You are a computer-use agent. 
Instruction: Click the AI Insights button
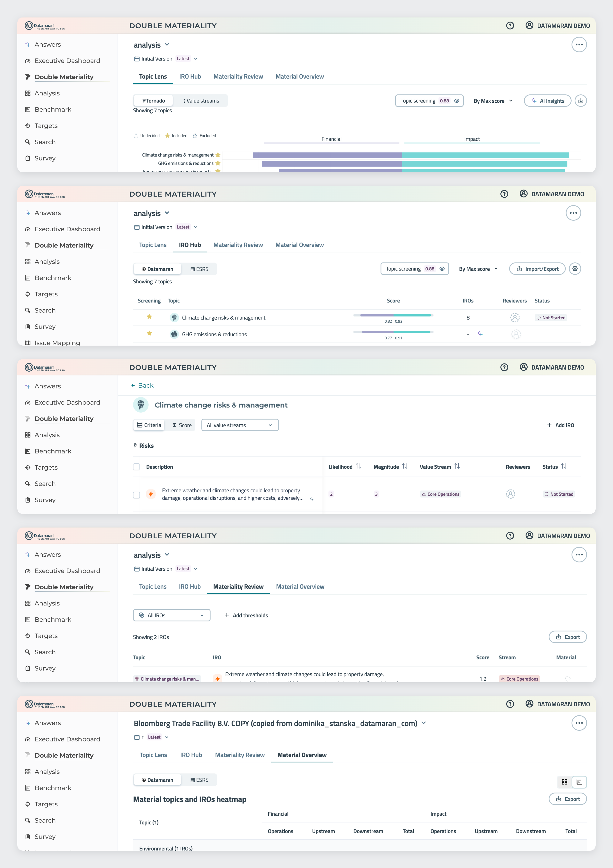(x=547, y=101)
